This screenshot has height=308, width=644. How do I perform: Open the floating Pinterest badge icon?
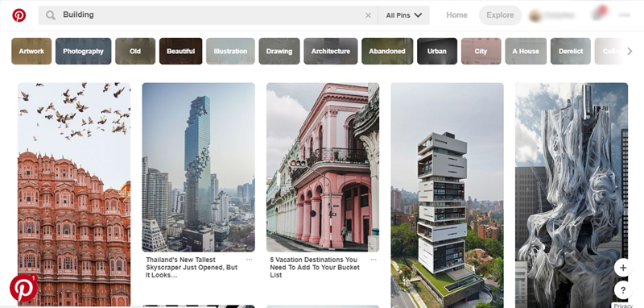click(23, 289)
